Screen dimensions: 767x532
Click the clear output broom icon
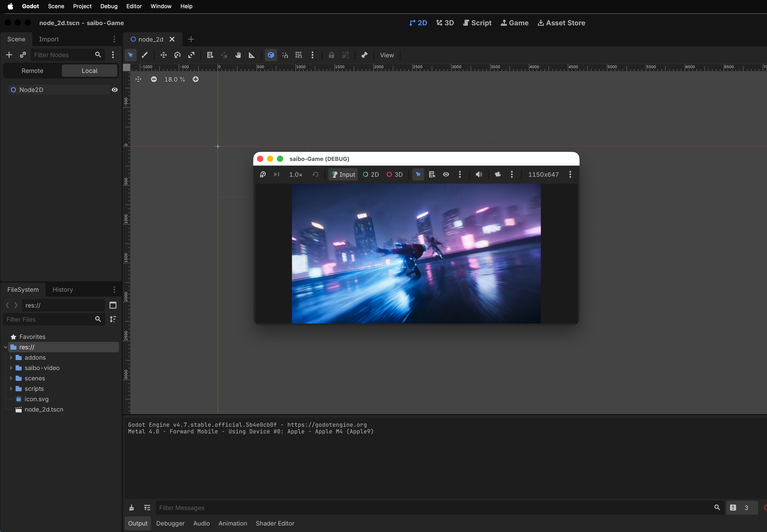click(131, 508)
